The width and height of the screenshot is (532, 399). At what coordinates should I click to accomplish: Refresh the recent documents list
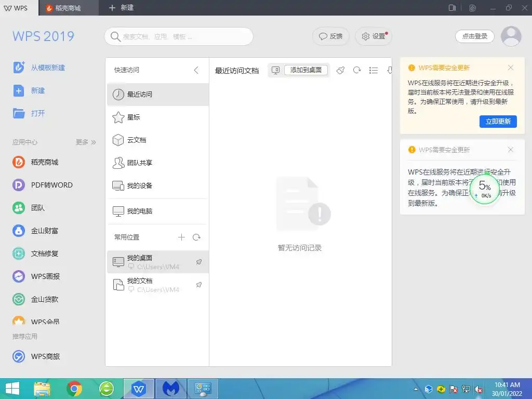(357, 70)
